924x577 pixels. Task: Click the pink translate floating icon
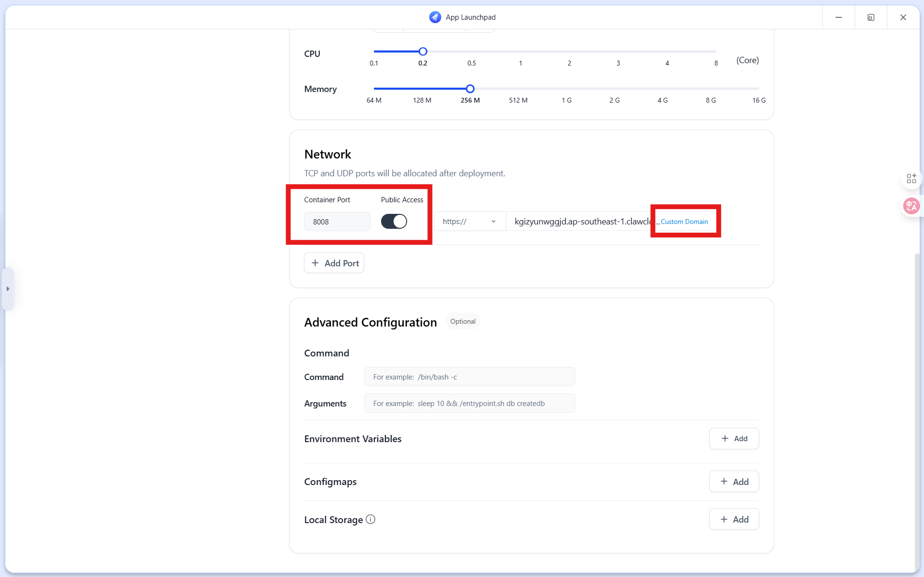click(911, 206)
